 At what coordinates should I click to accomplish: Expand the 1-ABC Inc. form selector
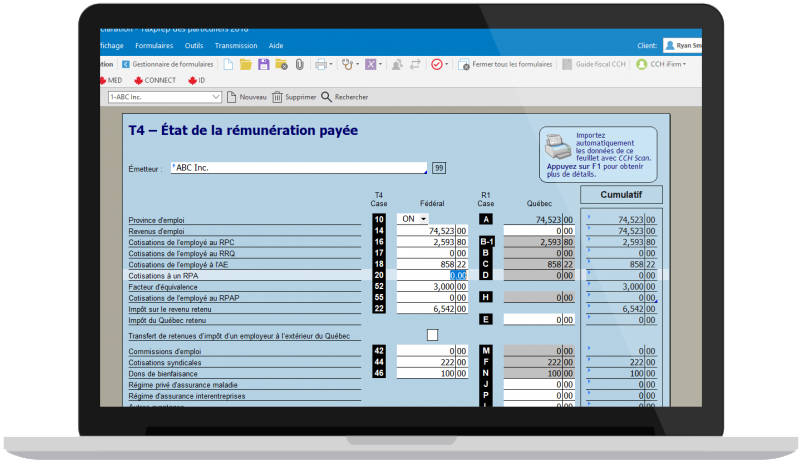(x=216, y=97)
